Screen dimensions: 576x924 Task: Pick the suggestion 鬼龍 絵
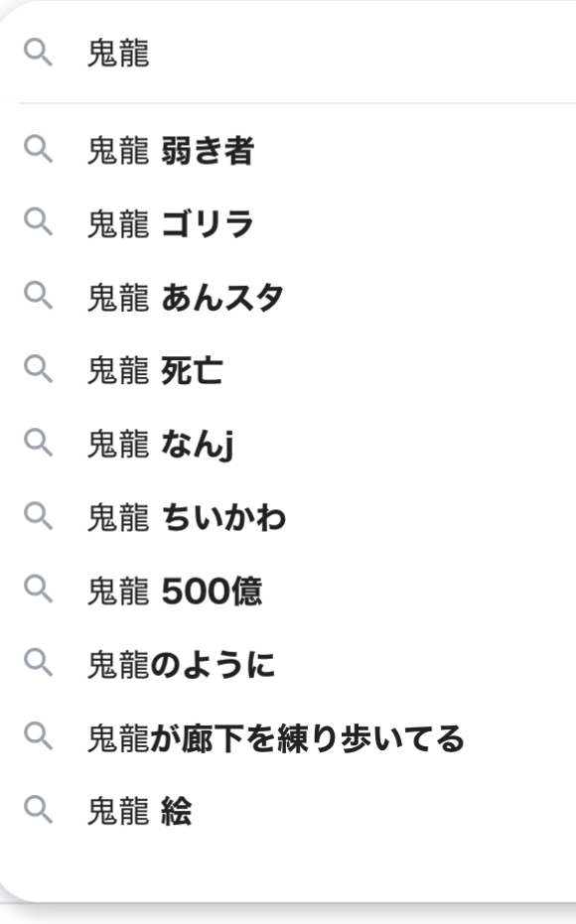pyautogui.click(x=288, y=811)
